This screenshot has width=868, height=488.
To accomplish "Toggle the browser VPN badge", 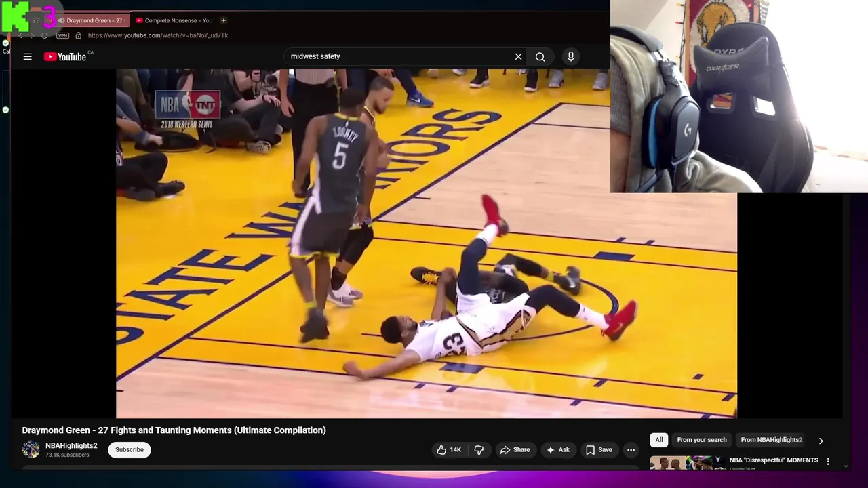I will pos(63,35).
